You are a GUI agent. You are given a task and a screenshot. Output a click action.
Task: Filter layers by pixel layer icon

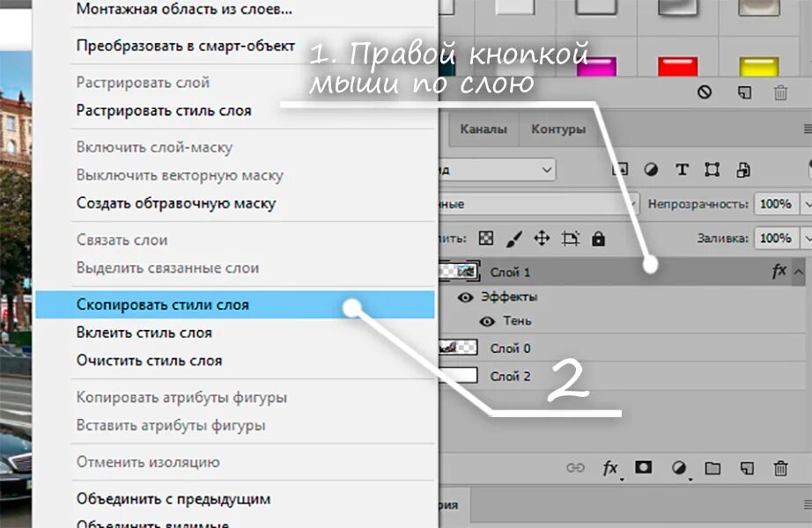(620, 169)
